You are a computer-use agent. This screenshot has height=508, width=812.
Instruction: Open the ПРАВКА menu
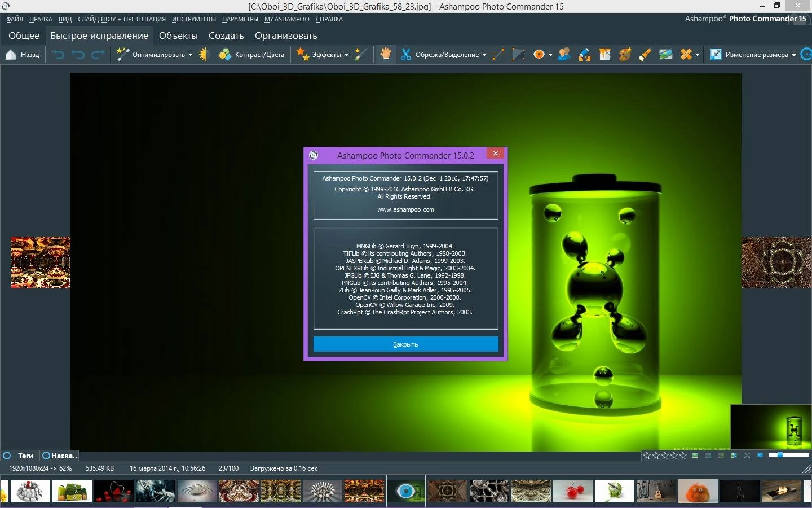[x=41, y=19]
